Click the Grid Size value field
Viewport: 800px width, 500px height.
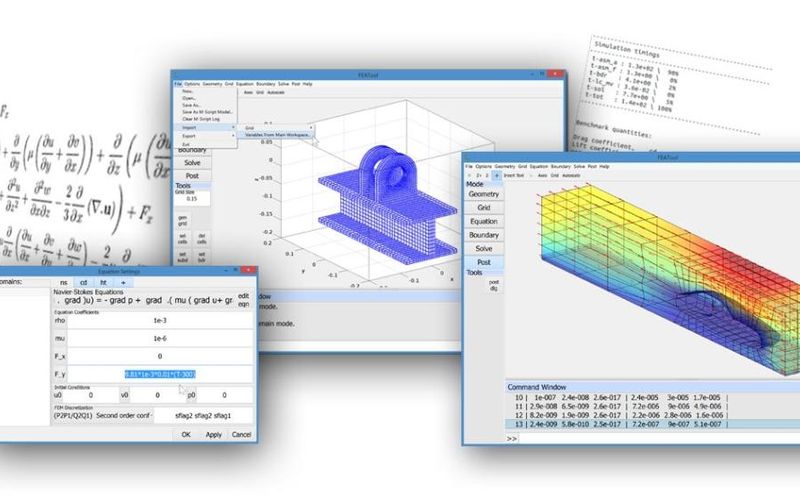pyautogui.click(x=191, y=198)
